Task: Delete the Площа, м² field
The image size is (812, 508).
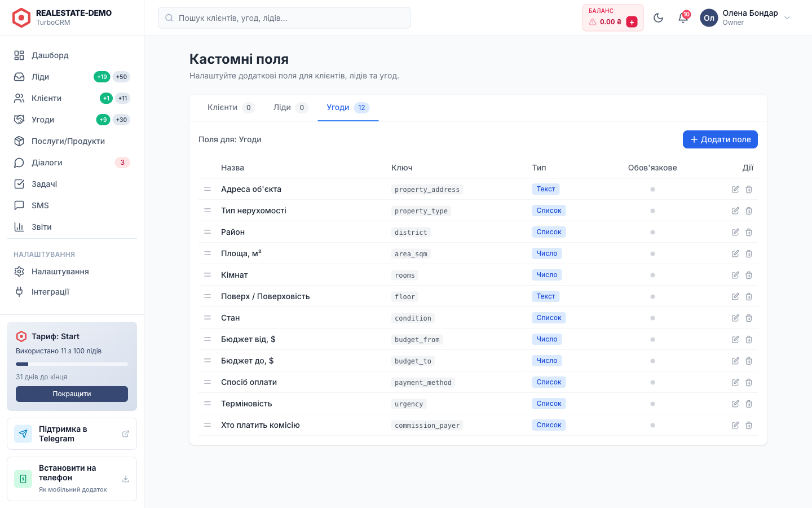Action: click(749, 253)
